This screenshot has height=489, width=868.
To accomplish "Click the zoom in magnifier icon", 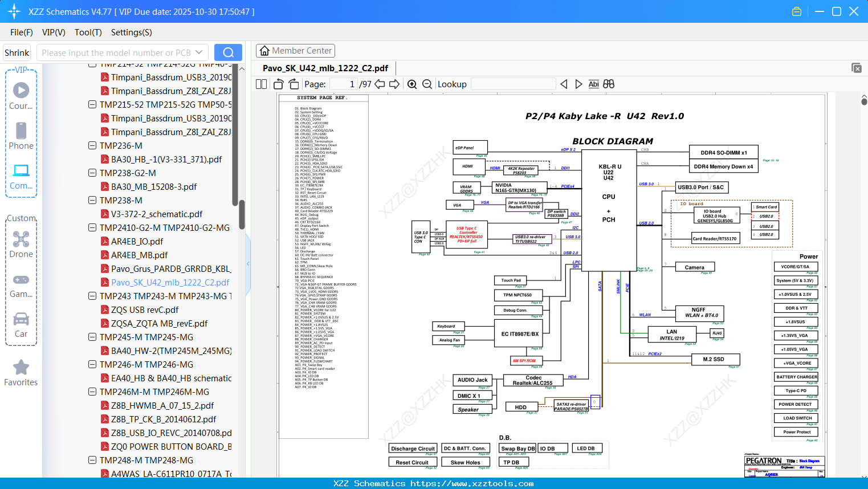I will 412,84.
